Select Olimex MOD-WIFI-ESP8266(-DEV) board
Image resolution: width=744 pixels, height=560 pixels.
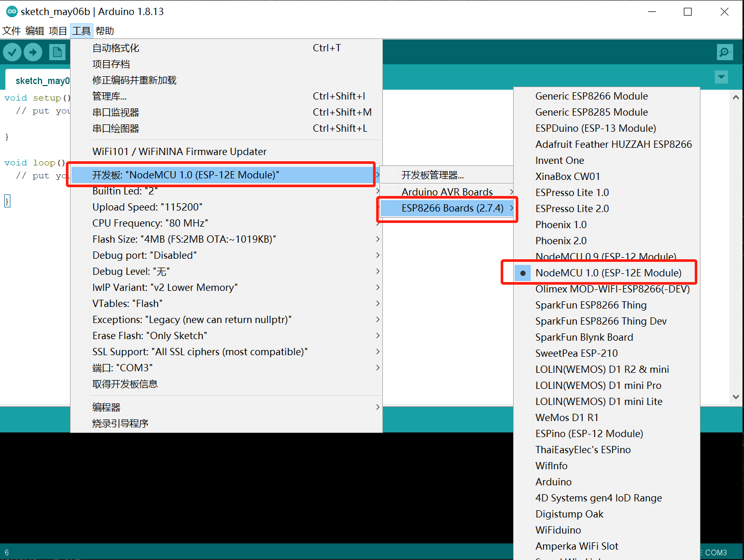pyautogui.click(x=607, y=289)
